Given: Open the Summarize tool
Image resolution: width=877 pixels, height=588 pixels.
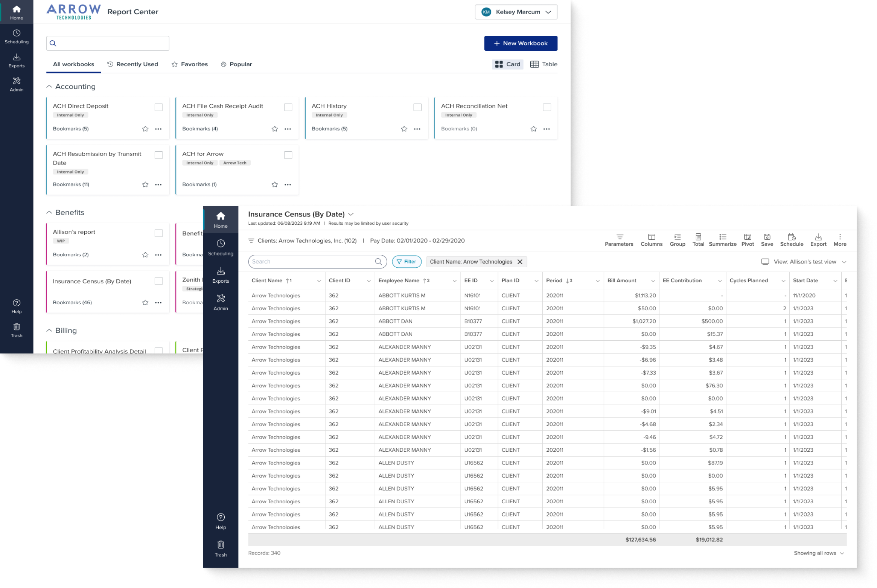Looking at the screenshot, I should (722, 240).
